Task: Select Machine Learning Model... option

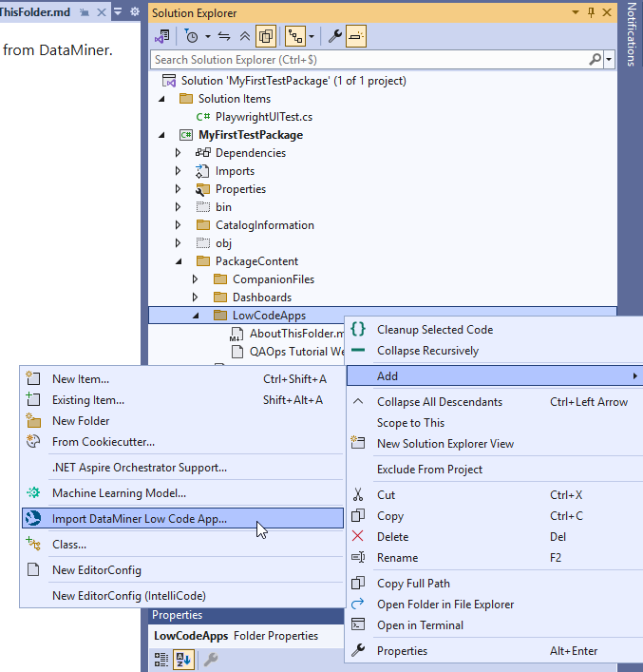Action: click(182, 493)
